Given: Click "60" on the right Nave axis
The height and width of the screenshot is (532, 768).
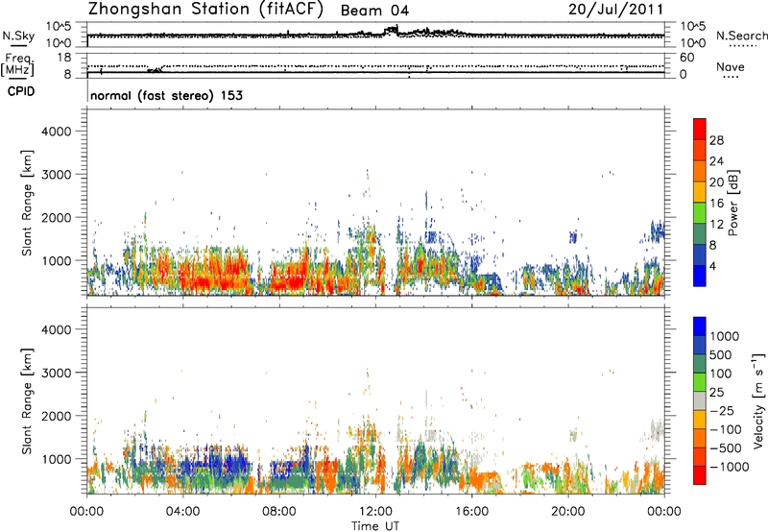Looking at the screenshot, I should (686, 58).
